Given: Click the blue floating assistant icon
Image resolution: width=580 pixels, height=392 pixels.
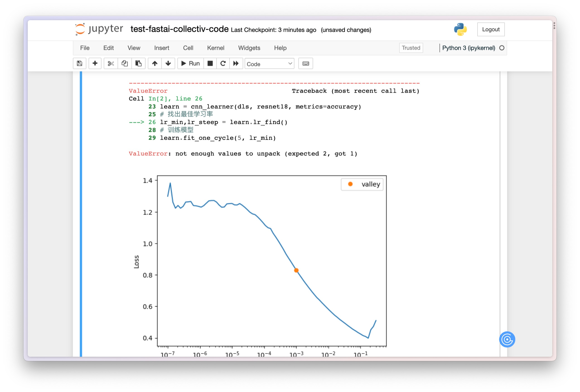Looking at the screenshot, I should click(507, 339).
